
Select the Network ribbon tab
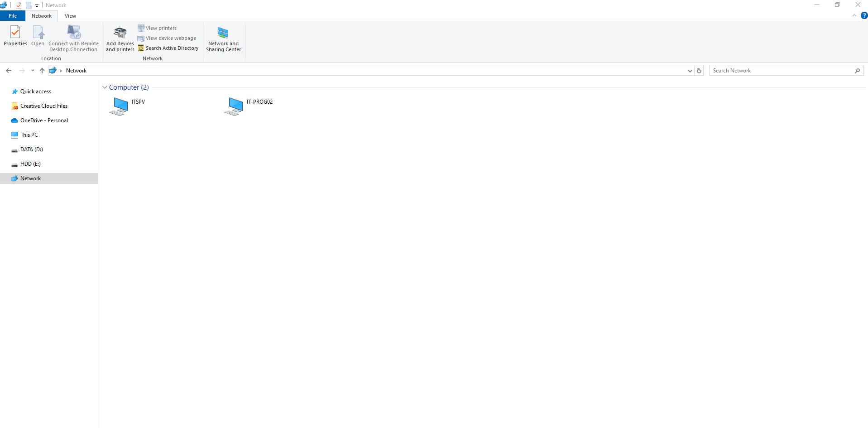point(42,16)
